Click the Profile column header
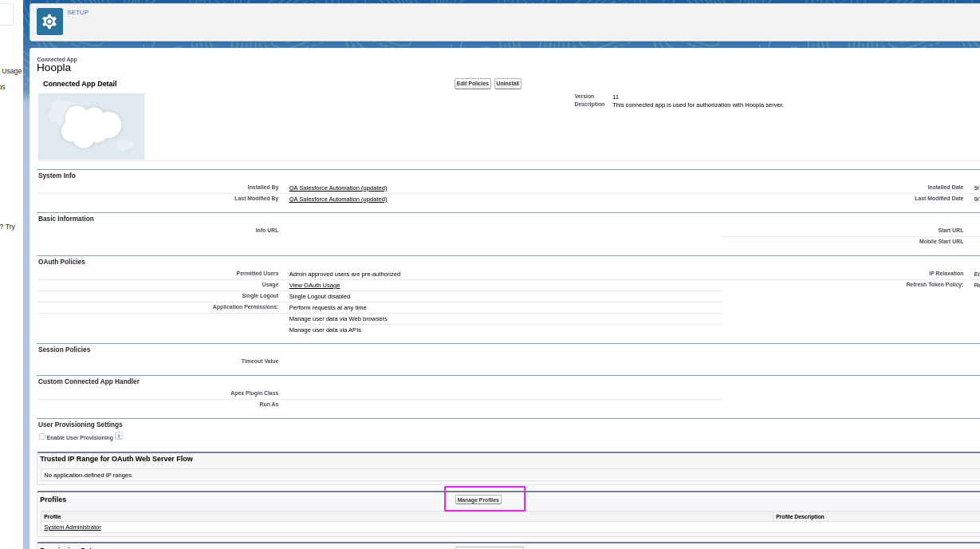Viewport: 980px width, 549px height. click(53, 517)
